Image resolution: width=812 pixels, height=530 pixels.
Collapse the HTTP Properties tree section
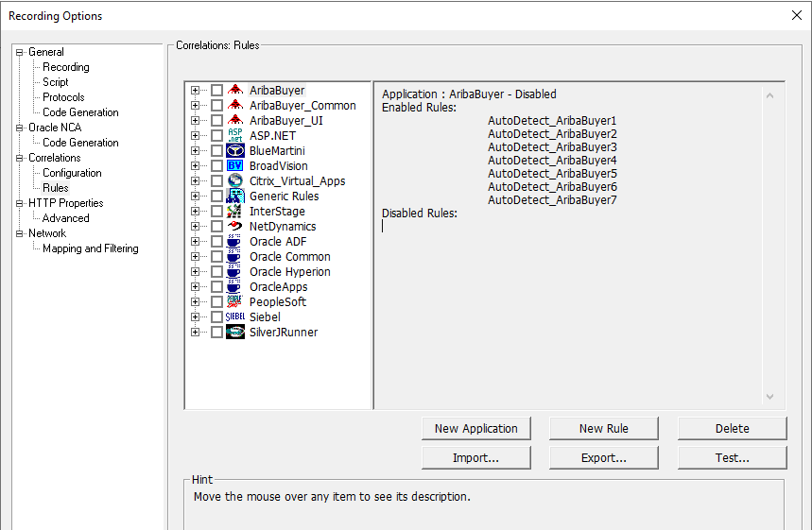[x=19, y=203]
